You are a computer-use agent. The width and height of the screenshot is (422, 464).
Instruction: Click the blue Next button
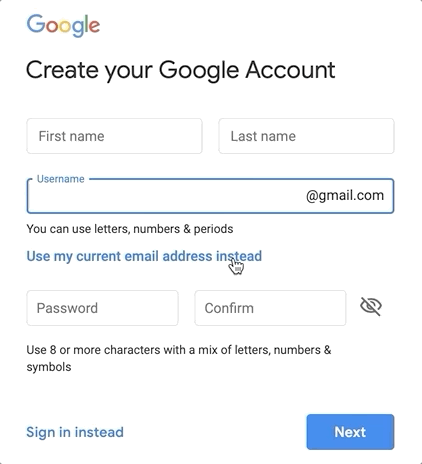350,432
